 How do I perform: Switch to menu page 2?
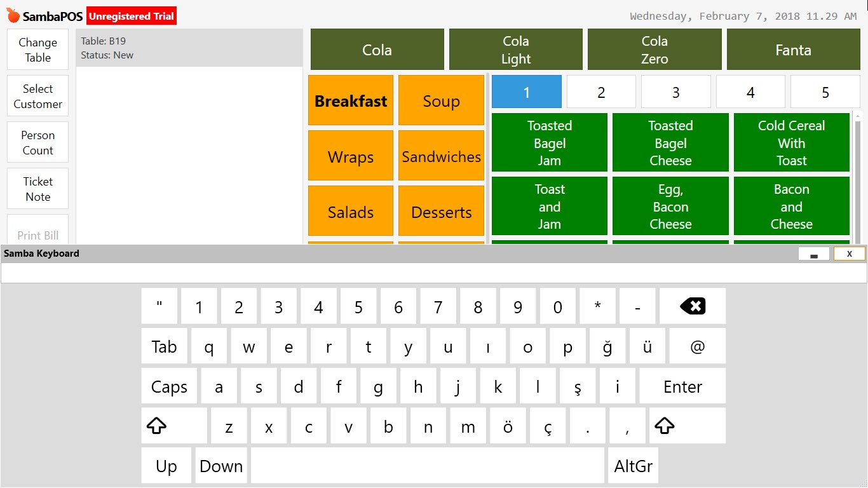(600, 91)
